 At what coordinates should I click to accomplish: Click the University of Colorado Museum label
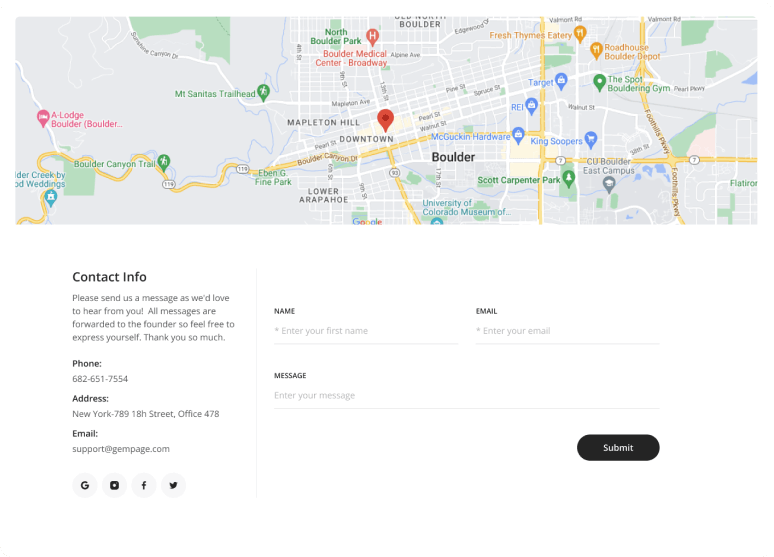point(466,207)
